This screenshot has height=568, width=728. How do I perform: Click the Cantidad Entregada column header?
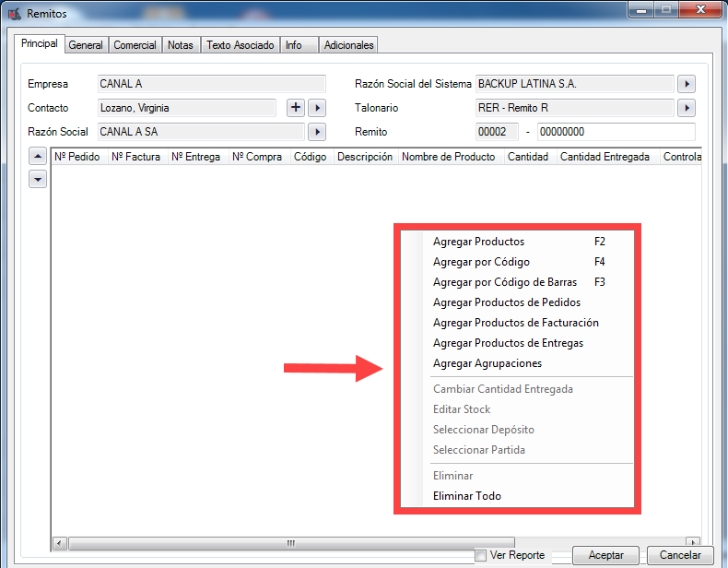click(x=608, y=157)
